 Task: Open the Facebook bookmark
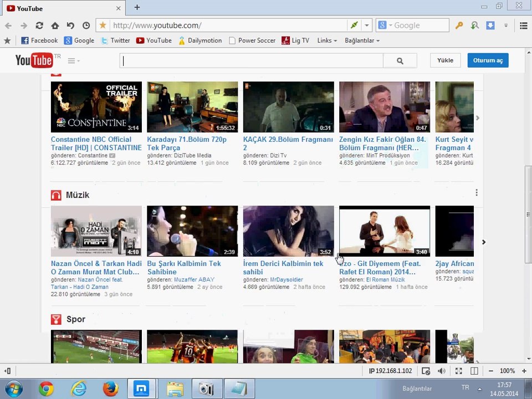click(x=39, y=40)
